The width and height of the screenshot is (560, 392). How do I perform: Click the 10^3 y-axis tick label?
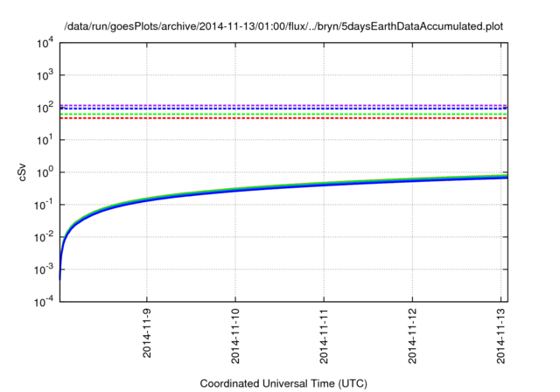45,75
